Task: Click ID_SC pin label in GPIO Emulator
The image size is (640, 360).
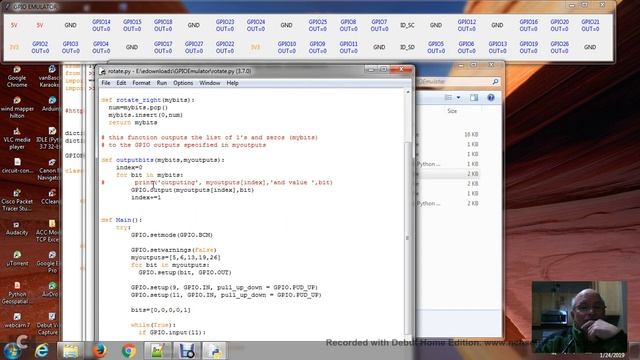Action: click(x=407, y=25)
